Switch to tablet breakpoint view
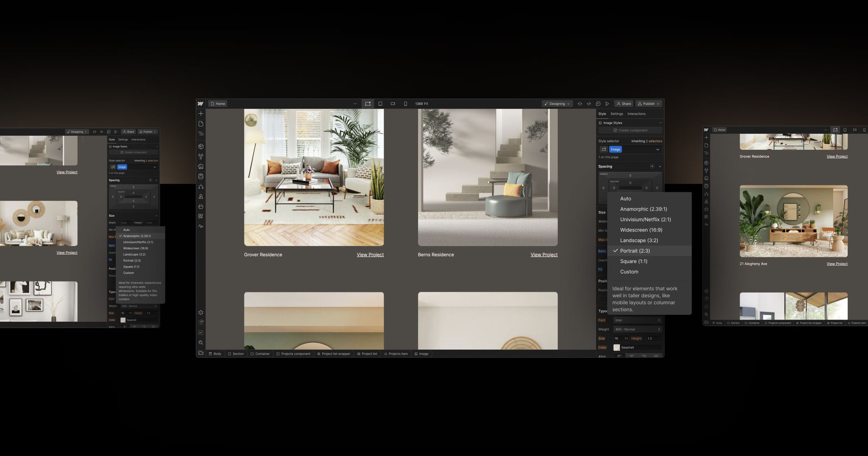Image resolution: width=868 pixels, height=456 pixels. click(x=380, y=103)
